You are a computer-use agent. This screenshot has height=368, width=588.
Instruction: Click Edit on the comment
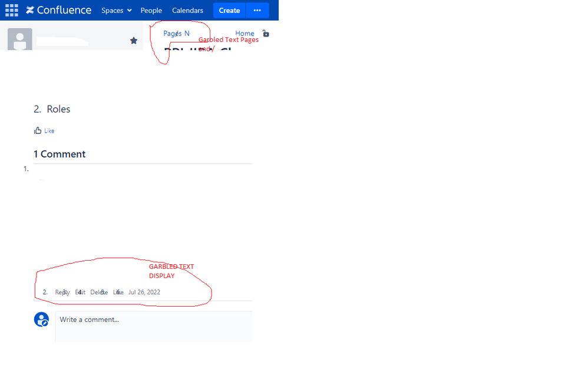click(x=80, y=292)
